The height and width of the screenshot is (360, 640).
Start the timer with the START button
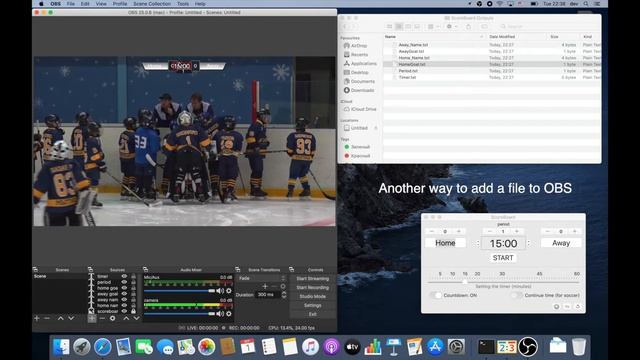[503, 258]
